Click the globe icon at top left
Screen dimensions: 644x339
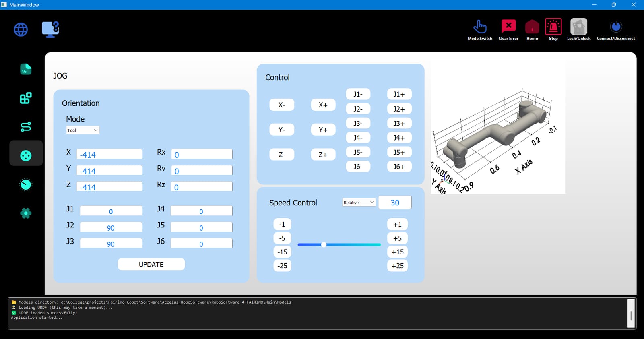tap(21, 29)
